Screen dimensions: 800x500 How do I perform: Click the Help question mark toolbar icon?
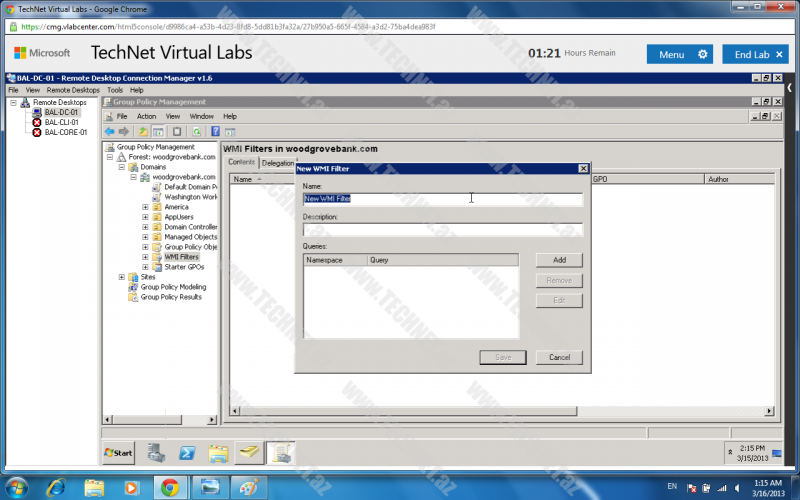pos(215,131)
